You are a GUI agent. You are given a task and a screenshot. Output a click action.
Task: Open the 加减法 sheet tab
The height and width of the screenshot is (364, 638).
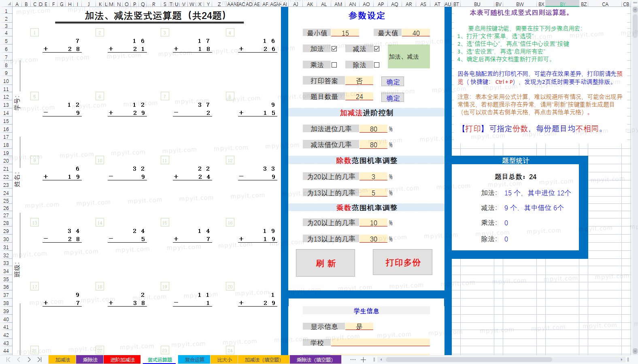[x=63, y=360]
